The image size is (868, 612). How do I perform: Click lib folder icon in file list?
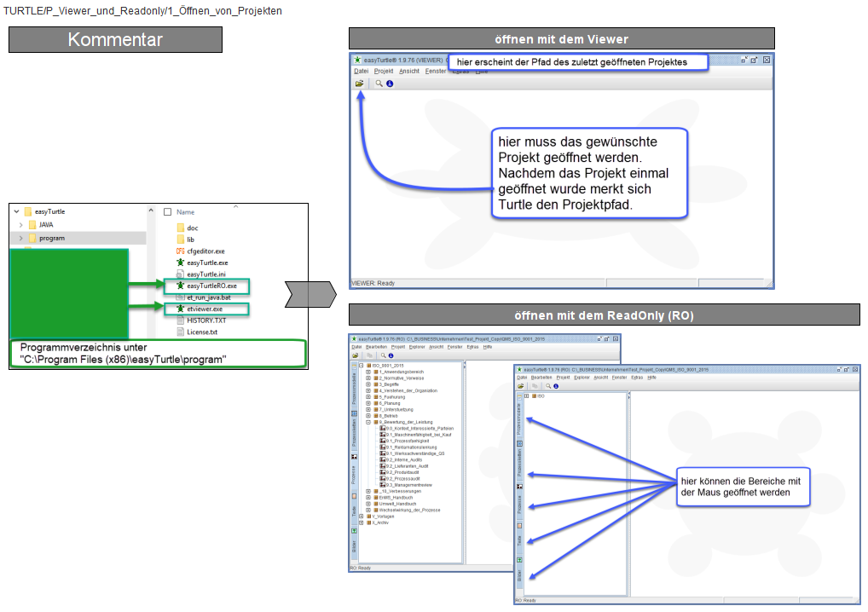point(181,240)
